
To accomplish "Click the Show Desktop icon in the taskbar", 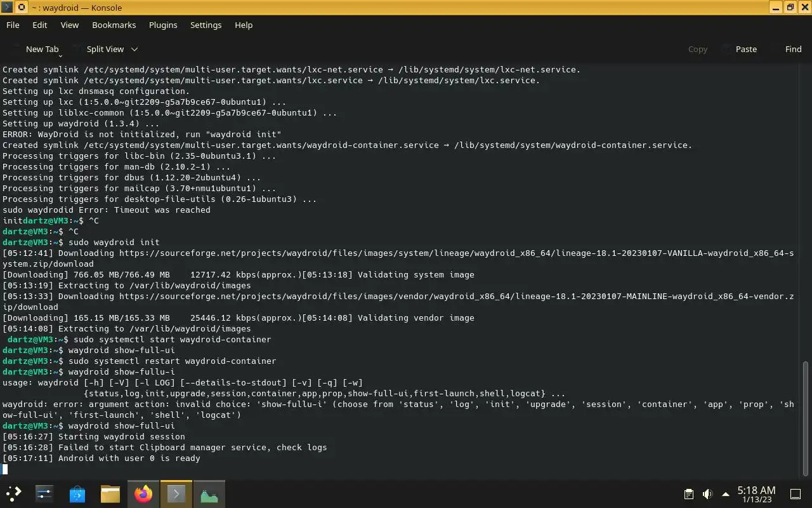I will point(796,494).
